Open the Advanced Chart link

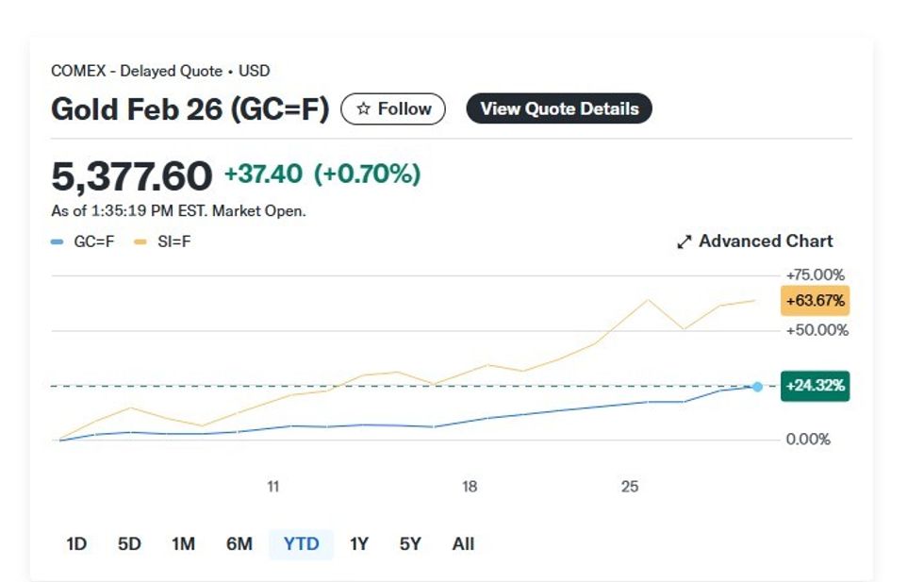pos(765,241)
